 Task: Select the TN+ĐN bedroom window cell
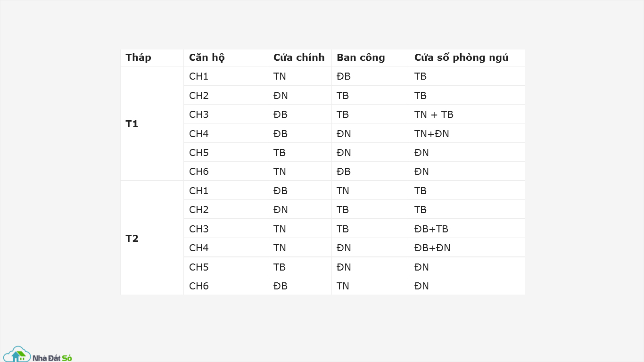point(432,133)
